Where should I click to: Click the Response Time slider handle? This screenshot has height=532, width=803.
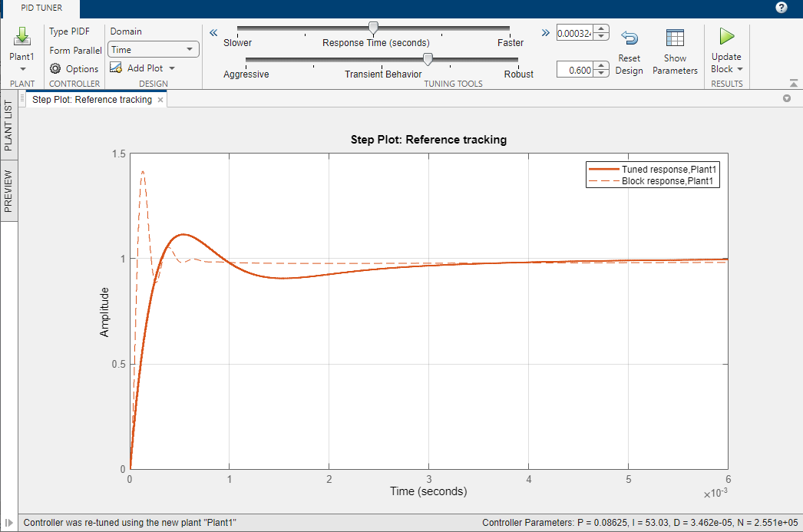373,28
